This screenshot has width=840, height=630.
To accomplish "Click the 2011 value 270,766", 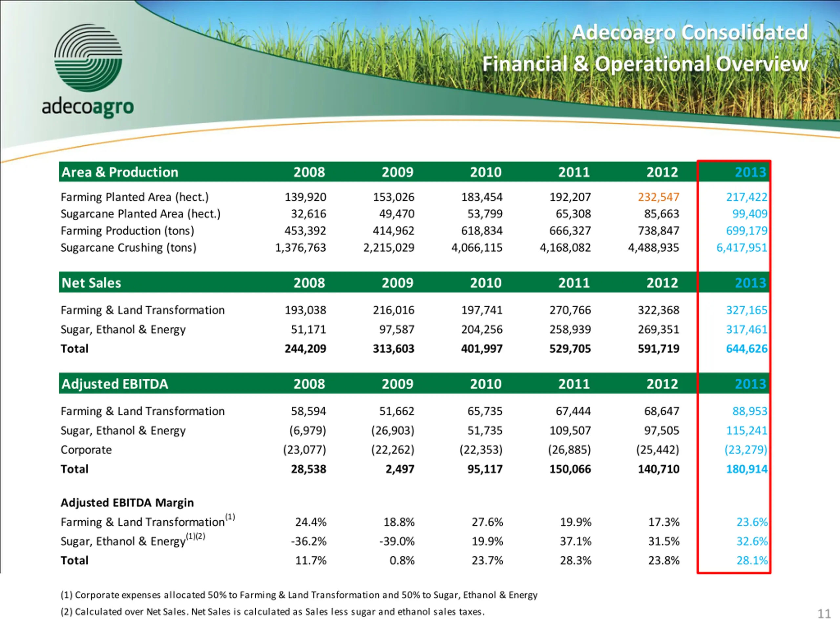I will click(x=570, y=310).
